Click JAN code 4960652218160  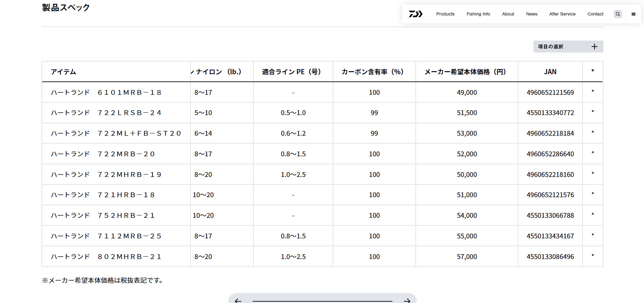point(550,175)
